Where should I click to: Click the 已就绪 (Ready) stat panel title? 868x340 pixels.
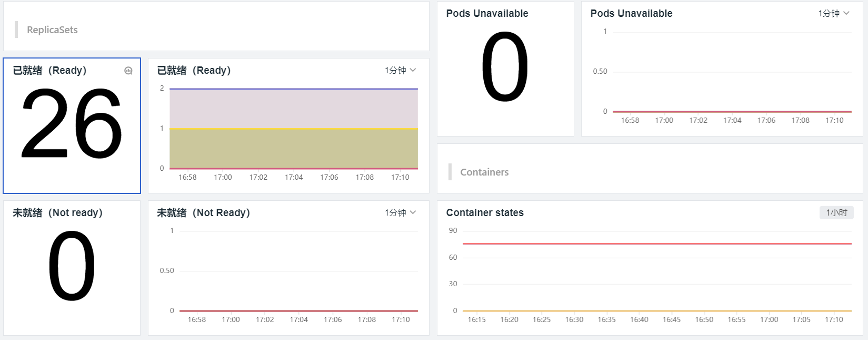point(49,70)
